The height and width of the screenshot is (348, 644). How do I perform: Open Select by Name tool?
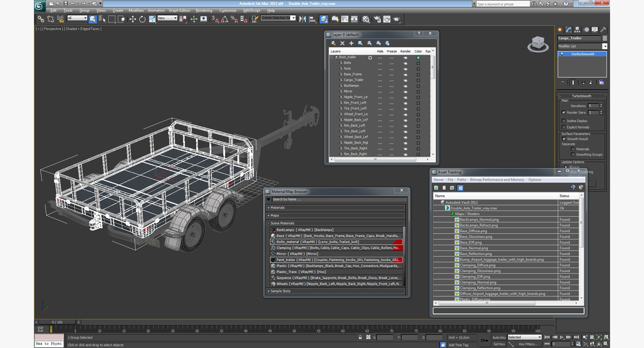tap(102, 19)
